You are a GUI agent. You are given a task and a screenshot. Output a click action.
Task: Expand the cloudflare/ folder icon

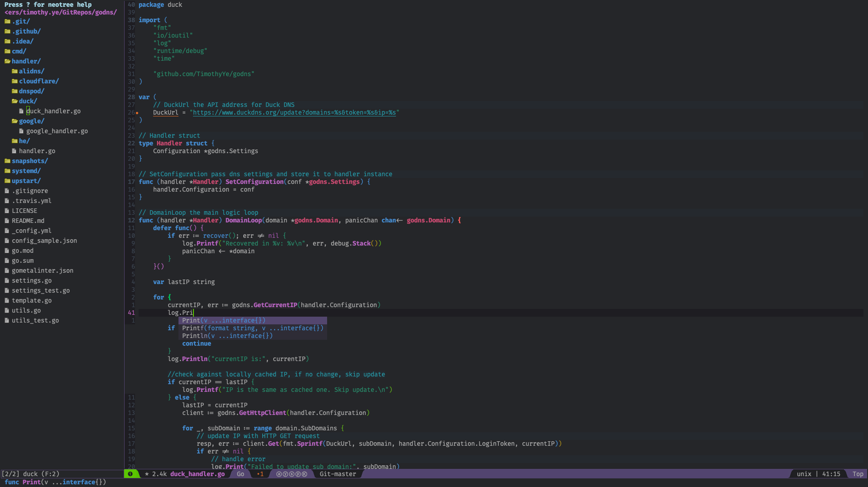pos(14,81)
